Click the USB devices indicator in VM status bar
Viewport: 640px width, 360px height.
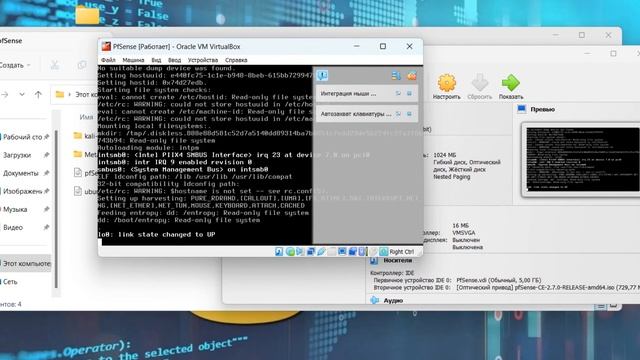pyautogui.click(x=321, y=251)
